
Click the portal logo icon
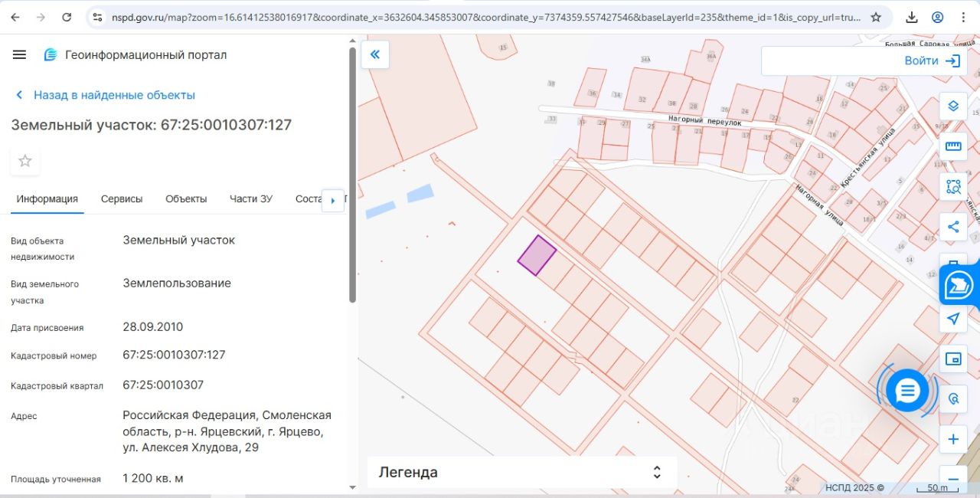coord(51,54)
